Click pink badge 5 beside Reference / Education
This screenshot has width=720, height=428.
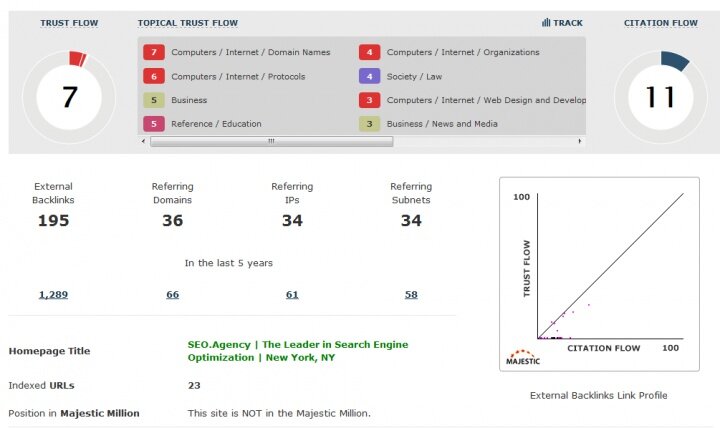coord(154,124)
